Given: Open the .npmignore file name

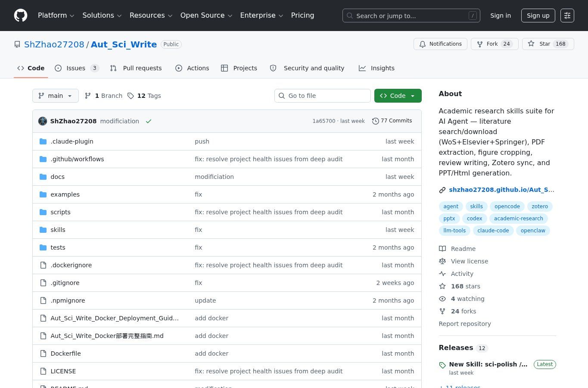Looking at the screenshot, I should point(68,300).
